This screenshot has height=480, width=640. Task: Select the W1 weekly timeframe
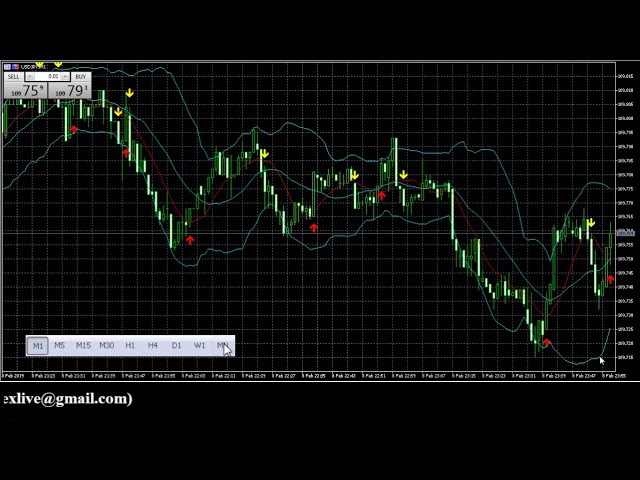[x=200, y=346]
